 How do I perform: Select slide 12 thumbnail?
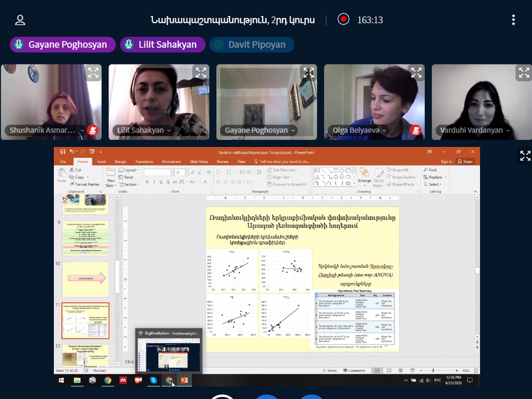point(86,356)
